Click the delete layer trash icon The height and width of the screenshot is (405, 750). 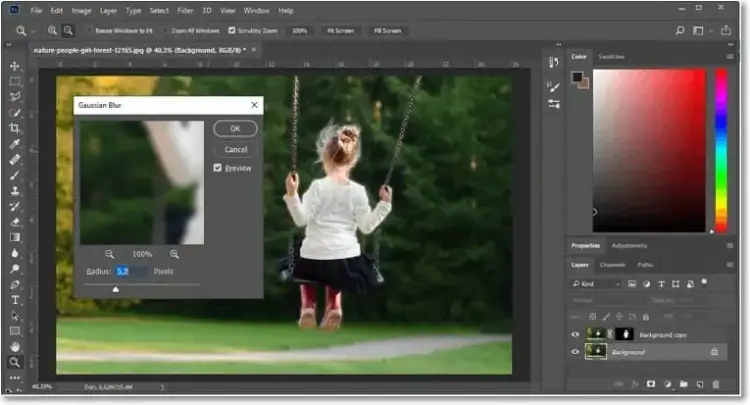click(714, 383)
